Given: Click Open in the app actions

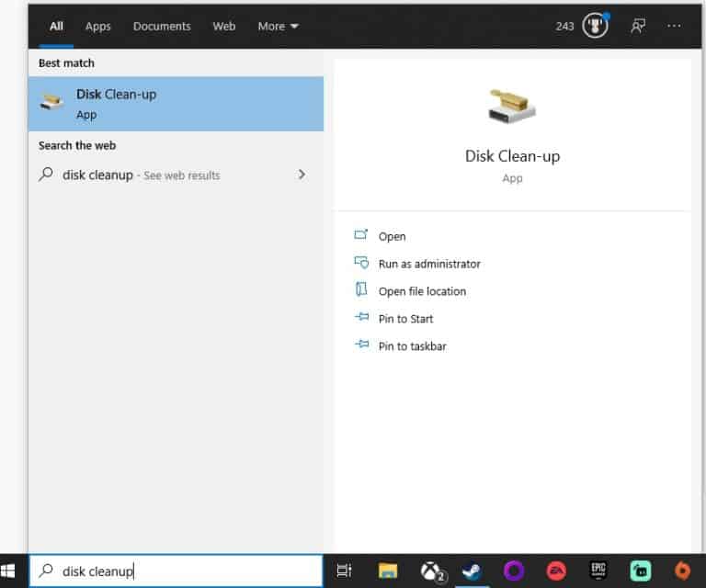Looking at the screenshot, I should [392, 236].
